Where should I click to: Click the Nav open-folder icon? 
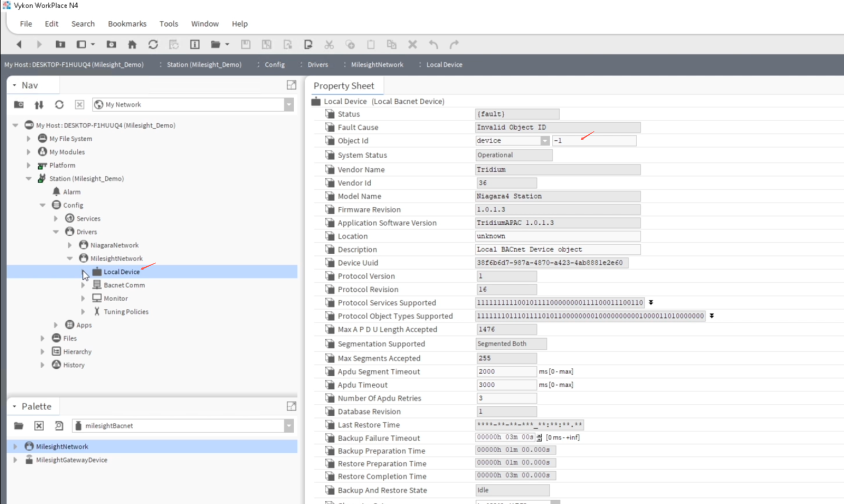pyautogui.click(x=19, y=105)
